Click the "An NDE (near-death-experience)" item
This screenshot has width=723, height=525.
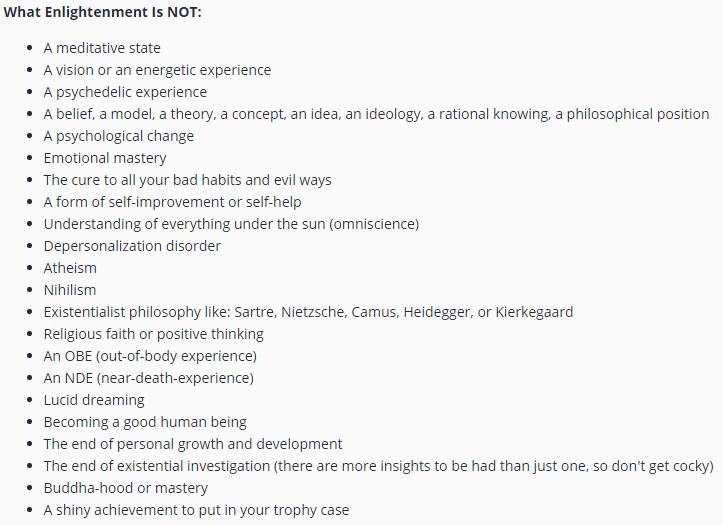148,378
